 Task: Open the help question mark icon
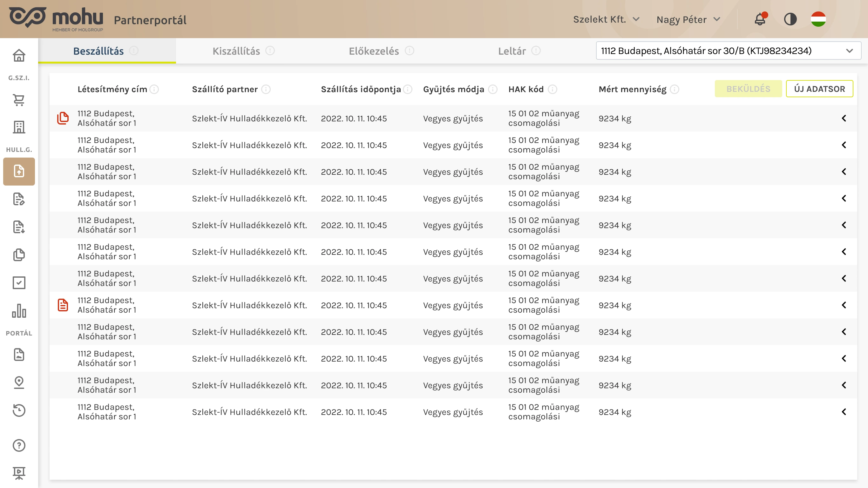pos(19,445)
